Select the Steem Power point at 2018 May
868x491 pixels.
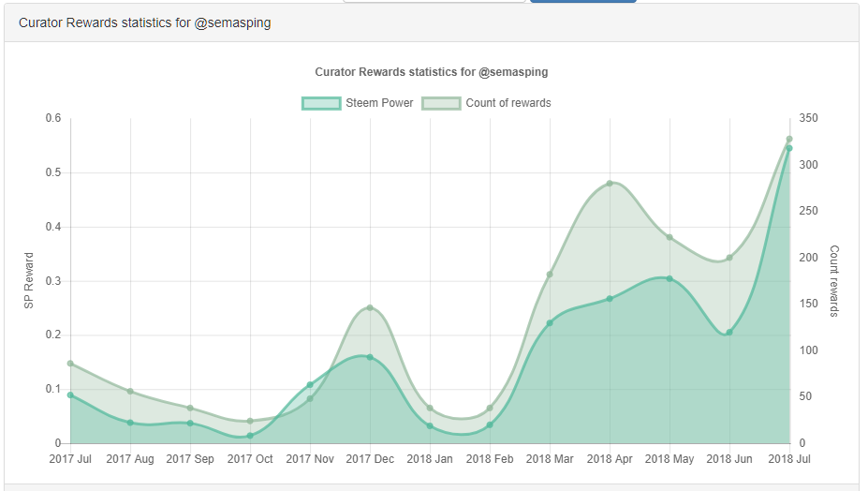[669, 278]
